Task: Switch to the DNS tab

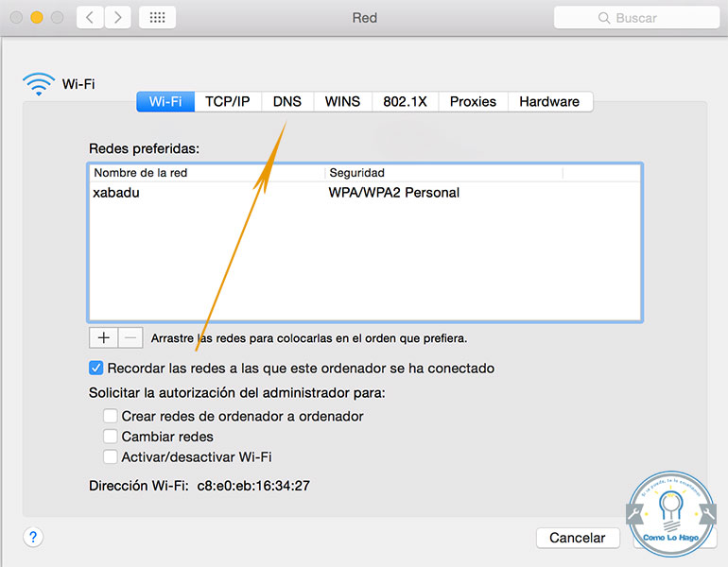Action: pyautogui.click(x=287, y=101)
